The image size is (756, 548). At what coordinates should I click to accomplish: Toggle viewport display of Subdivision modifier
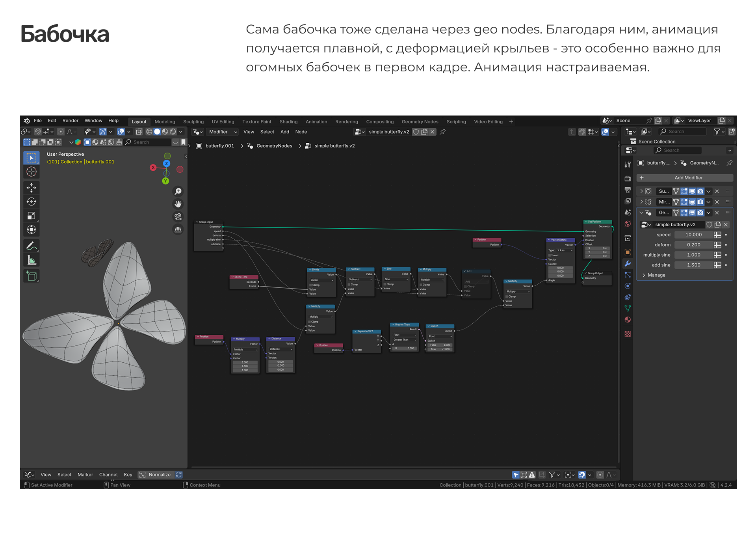point(692,191)
